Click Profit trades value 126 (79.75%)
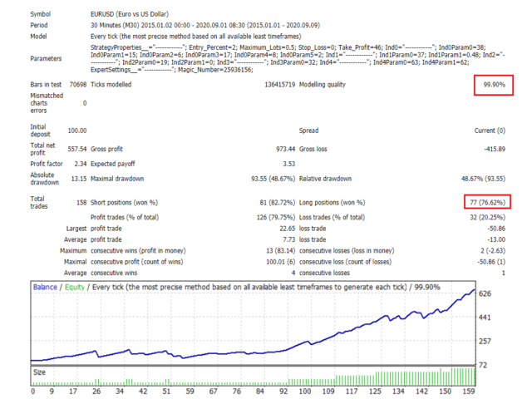 click(276, 217)
